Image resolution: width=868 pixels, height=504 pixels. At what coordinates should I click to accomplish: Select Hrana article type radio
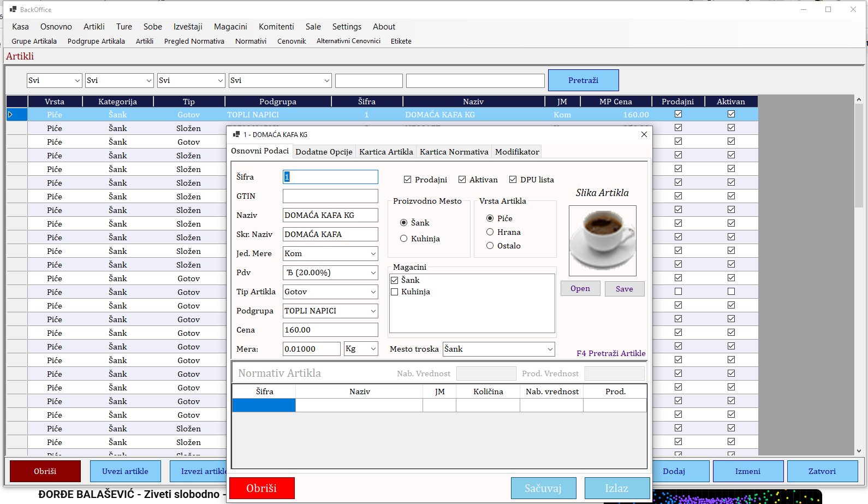point(490,232)
